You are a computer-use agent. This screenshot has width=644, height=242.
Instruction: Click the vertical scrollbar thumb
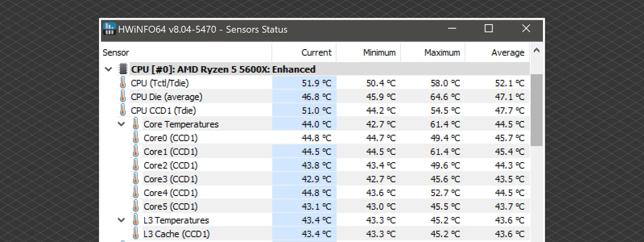[x=537, y=110]
